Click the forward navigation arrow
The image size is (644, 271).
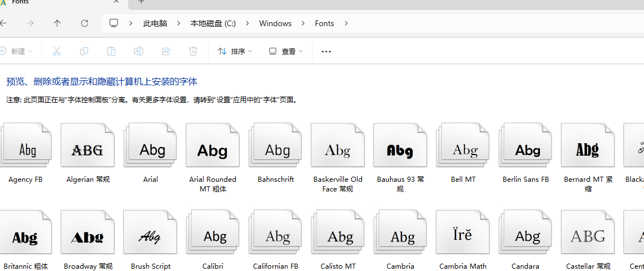tap(30, 23)
